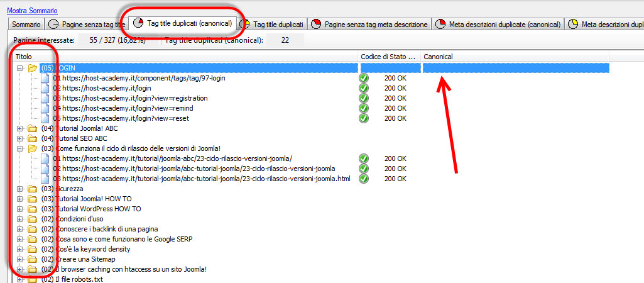Select the Tag title duplicati (canonical) tab
Screen dimensions: 644x283
183,23
